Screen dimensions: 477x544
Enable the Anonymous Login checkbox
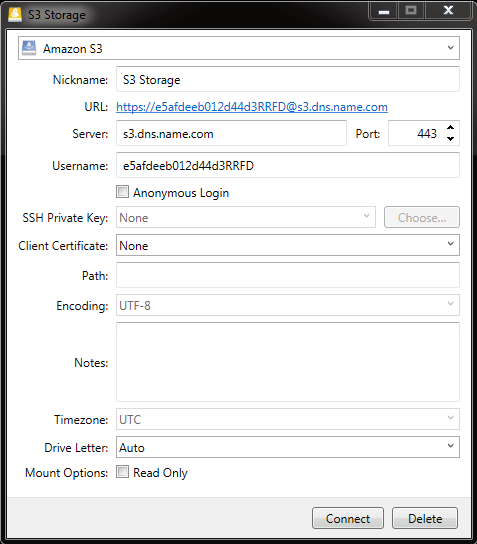pyautogui.click(x=122, y=192)
